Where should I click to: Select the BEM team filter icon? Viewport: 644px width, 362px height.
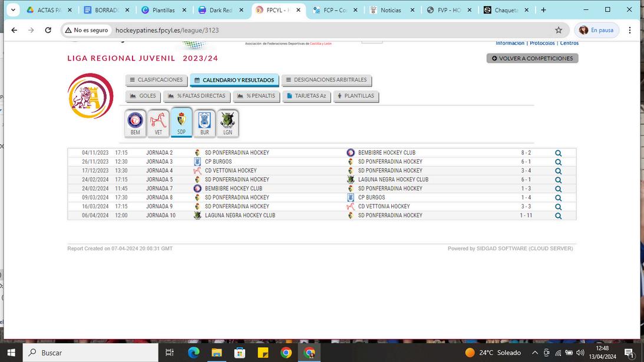pos(135,123)
